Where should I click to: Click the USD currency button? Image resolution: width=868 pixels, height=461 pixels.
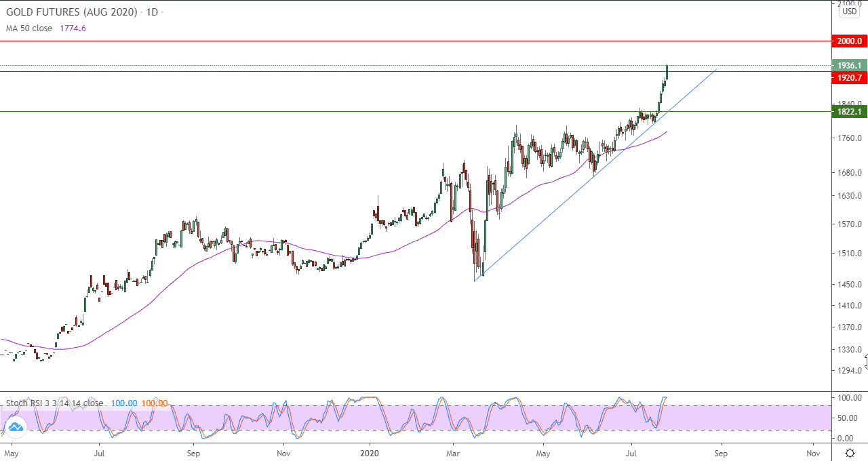849,12
